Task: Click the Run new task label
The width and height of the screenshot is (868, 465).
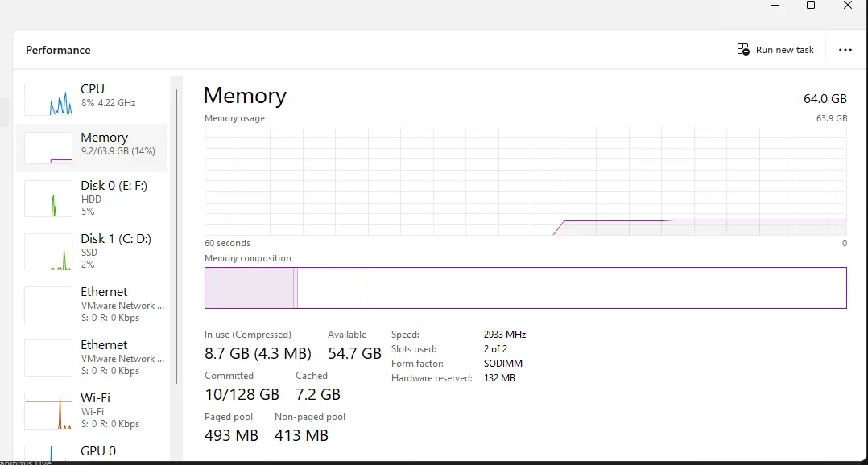Action: [x=784, y=50]
